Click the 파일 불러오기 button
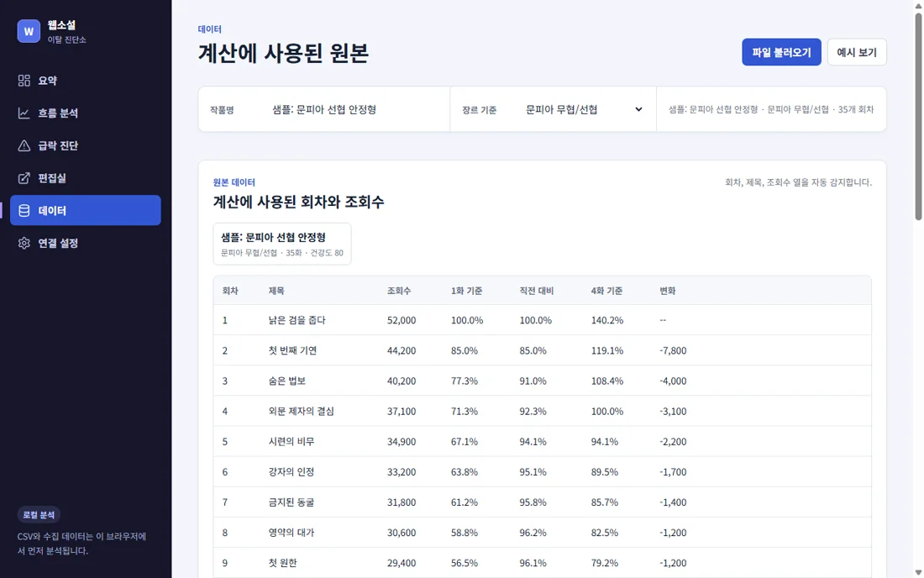Image resolution: width=924 pixels, height=578 pixels. [x=781, y=52]
